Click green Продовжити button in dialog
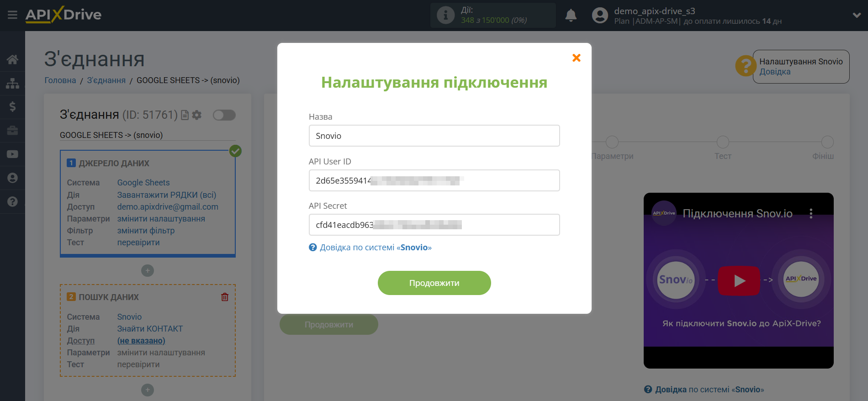This screenshot has height=401, width=868. coord(434,283)
